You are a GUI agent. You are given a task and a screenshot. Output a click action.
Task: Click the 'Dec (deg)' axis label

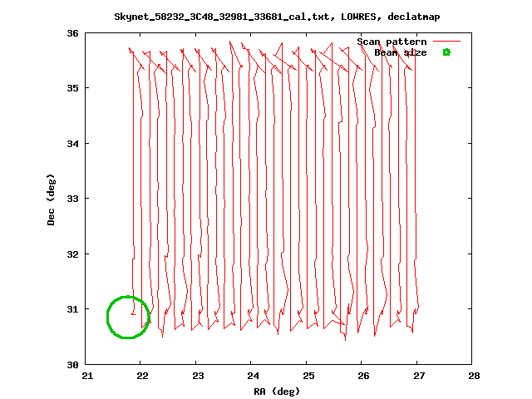coord(51,199)
